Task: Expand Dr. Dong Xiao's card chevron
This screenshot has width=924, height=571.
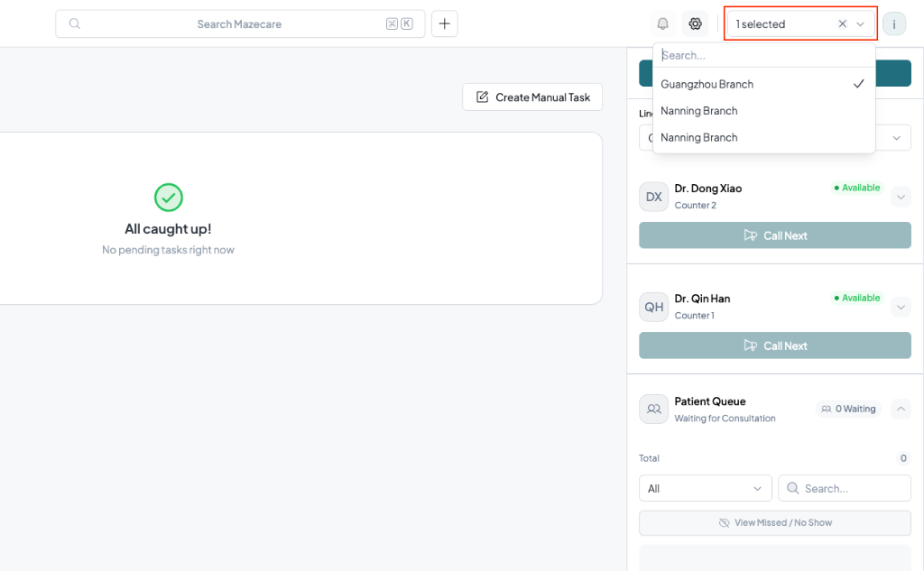Action: click(901, 197)
